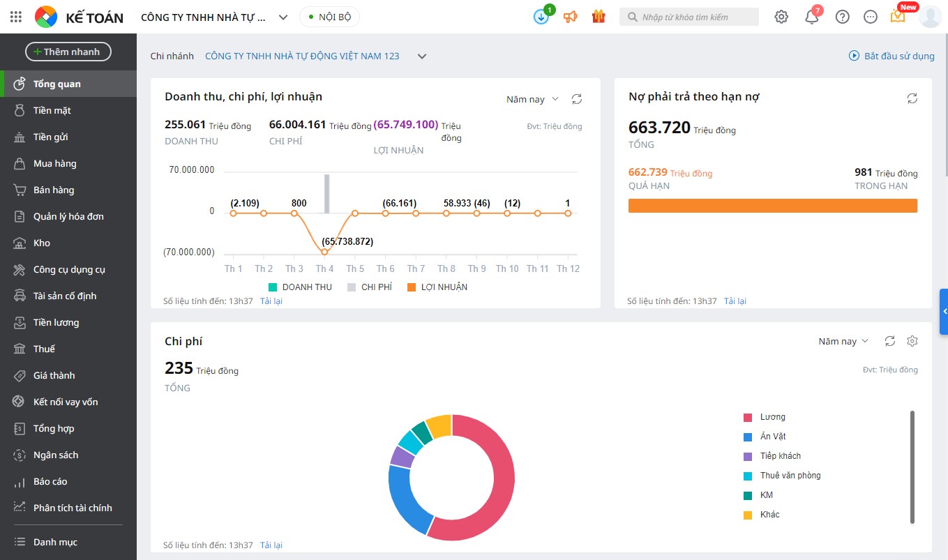Screen dimensions: 948x560
Task: Click the Tài sản cố định car icon
Action: (x=20, y=296)
